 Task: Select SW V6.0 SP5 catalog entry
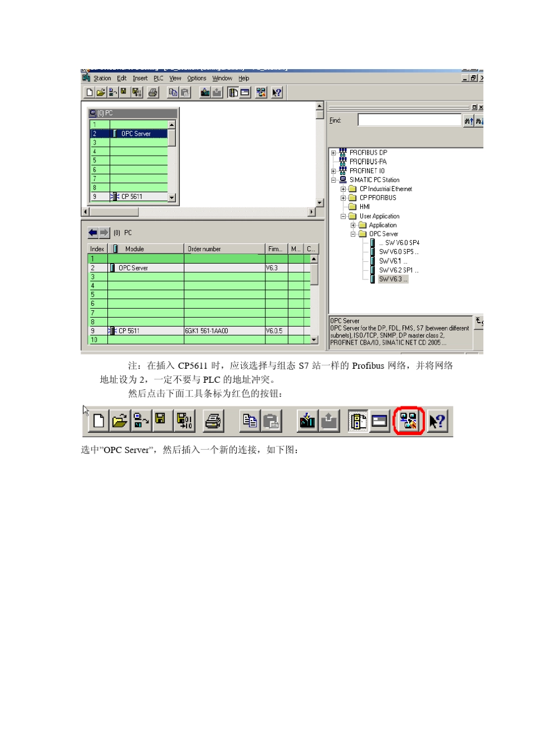point(399,252)
